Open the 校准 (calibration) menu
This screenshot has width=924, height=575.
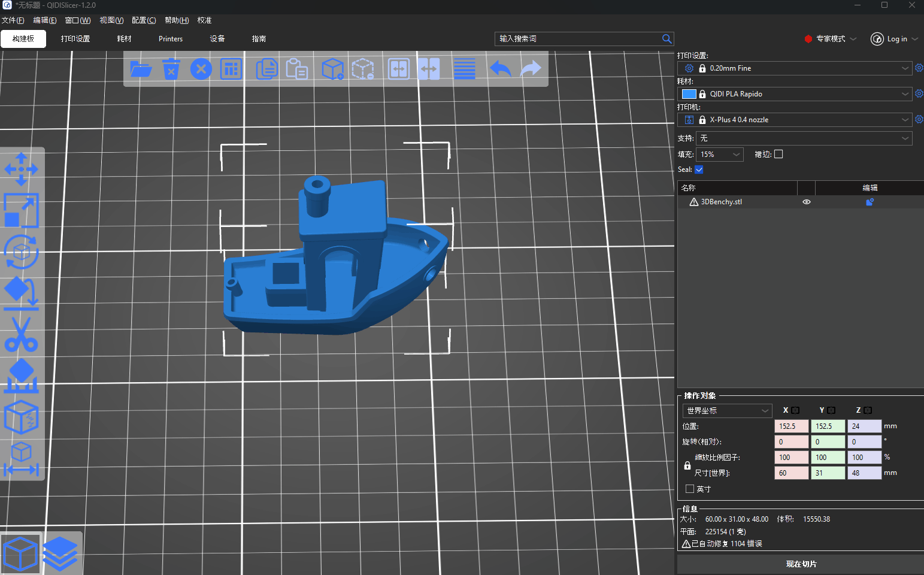click(204, 20)
